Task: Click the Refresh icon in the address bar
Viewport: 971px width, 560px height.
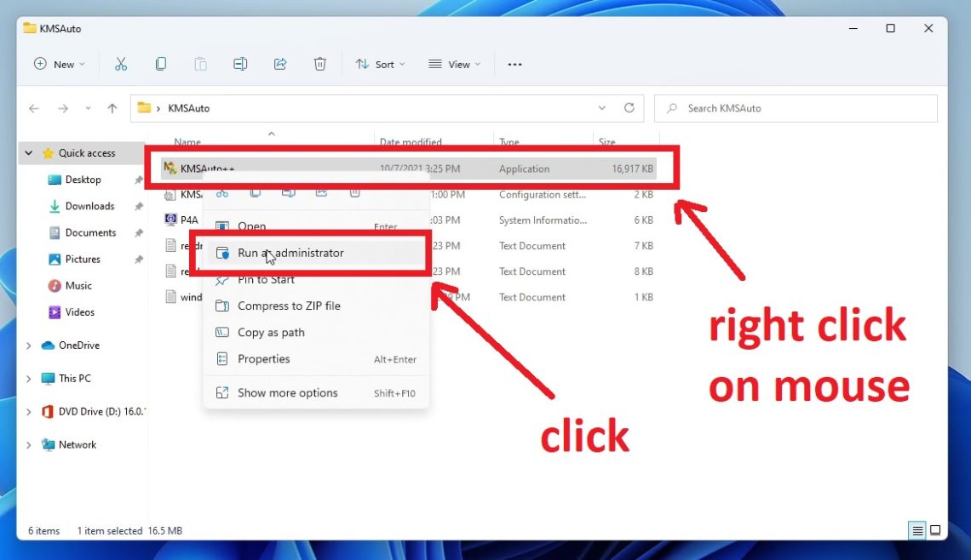Action: click(629, 108)
